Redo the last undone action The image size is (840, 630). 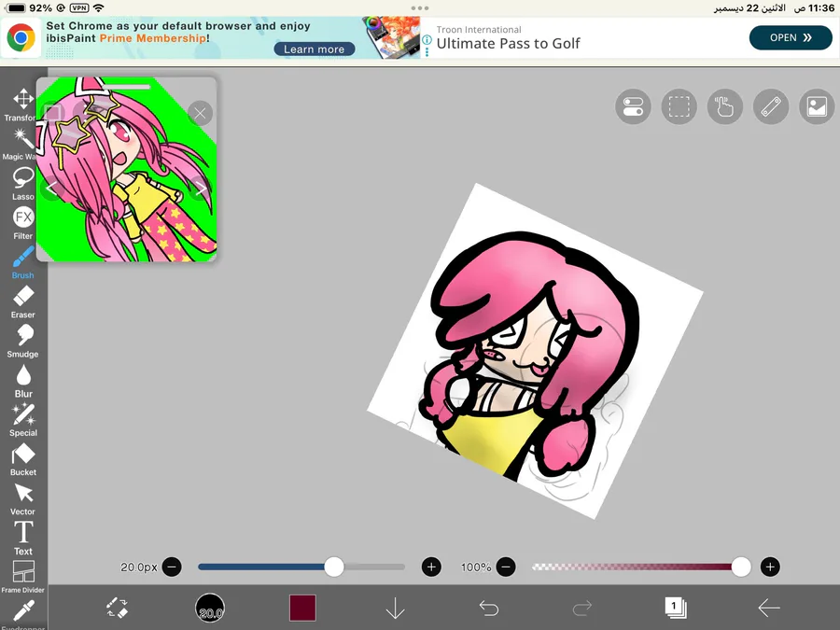(x=581, y=608)
